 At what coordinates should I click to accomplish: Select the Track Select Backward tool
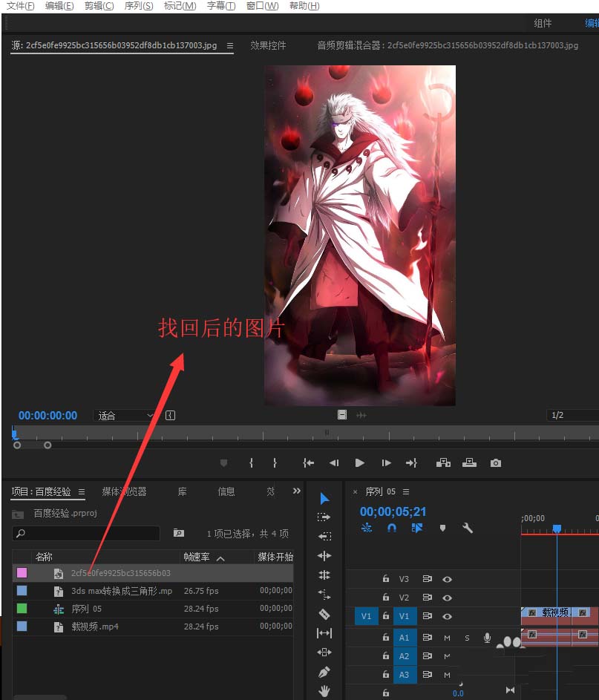click(x=324, y=536)
